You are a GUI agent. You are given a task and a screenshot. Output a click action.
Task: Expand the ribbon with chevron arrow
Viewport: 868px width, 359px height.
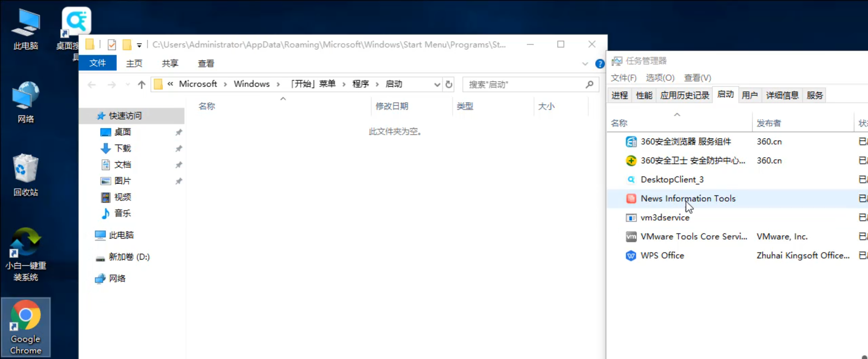coord(585,64)
